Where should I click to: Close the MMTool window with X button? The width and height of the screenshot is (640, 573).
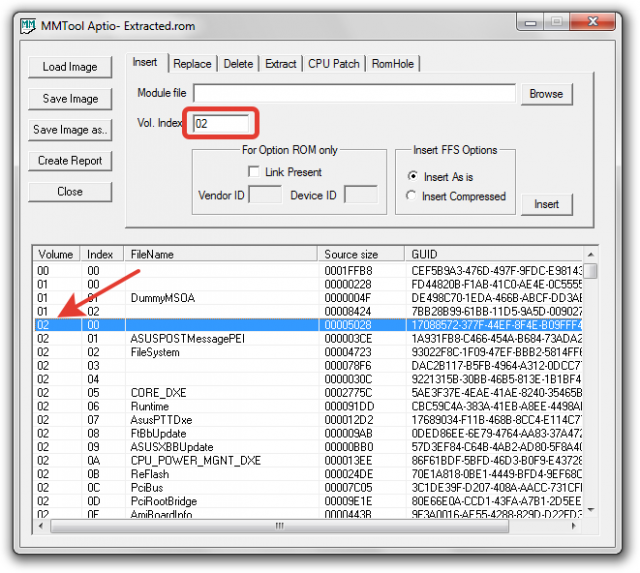593,22
